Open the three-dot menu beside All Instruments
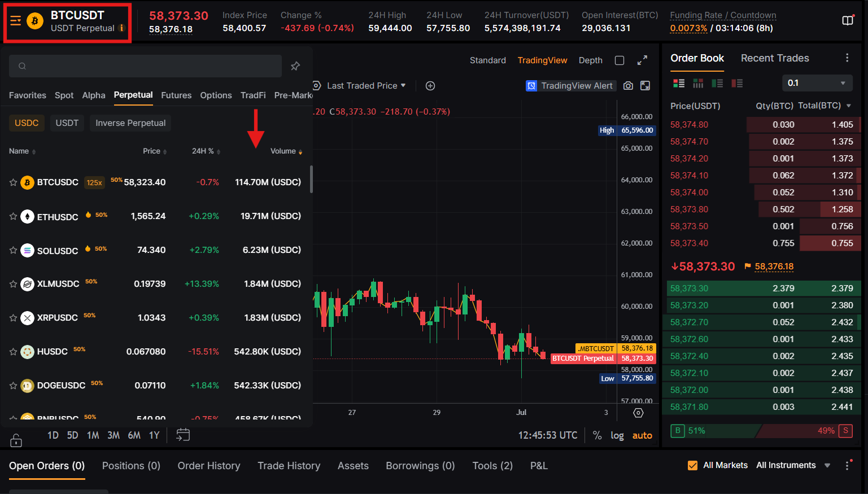The height and width of the screenshot is (494, 868). pos(847,465)
